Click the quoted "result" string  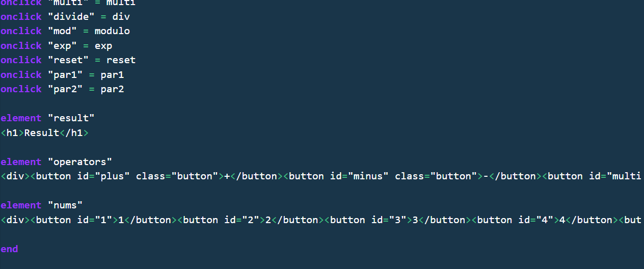point(71,118)
